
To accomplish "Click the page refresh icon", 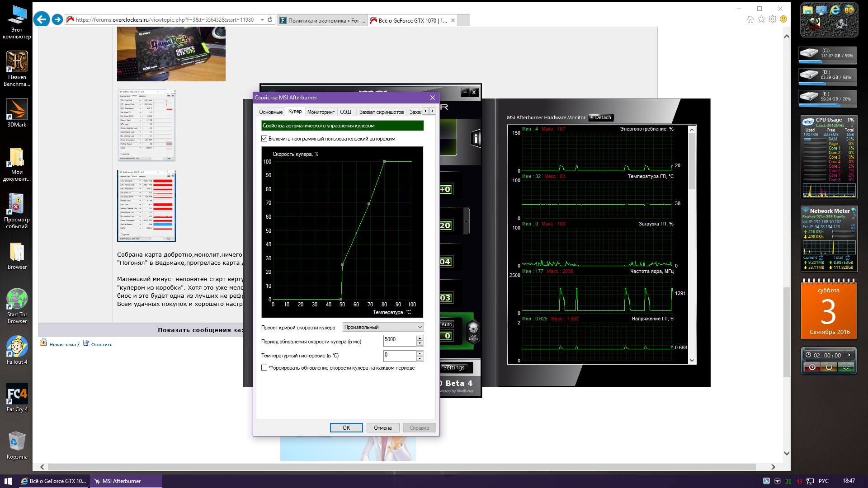I will [270, 20].
